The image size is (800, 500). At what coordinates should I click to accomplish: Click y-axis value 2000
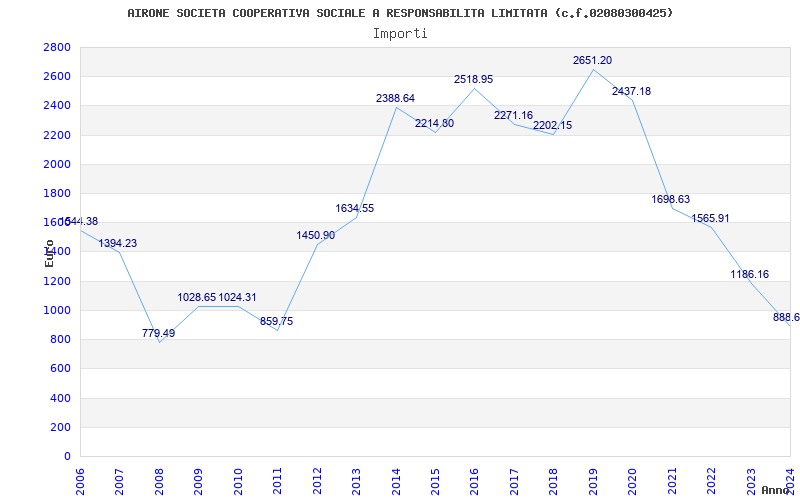point(57,164)
